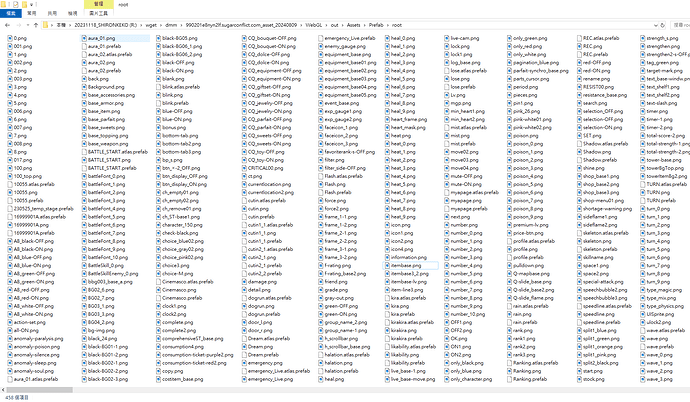Go back using the back arrow

(7, 25)
